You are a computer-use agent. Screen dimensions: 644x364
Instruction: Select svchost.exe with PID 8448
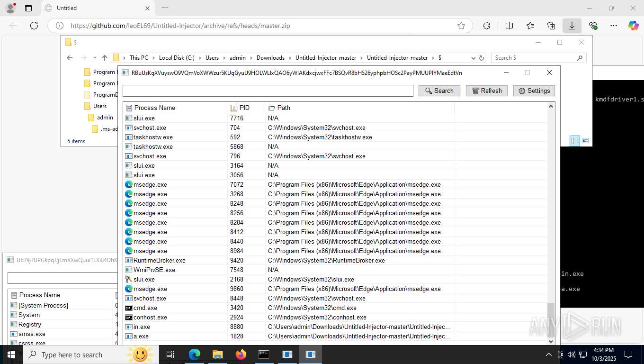coord(289,298)
